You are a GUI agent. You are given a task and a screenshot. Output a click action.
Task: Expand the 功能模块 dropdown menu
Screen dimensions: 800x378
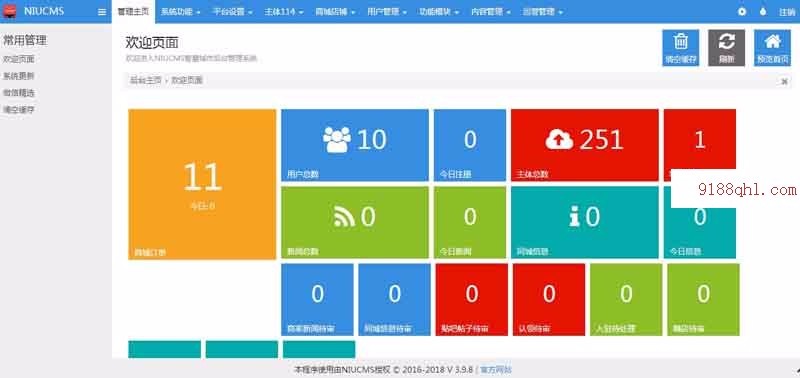coord(439,12)
